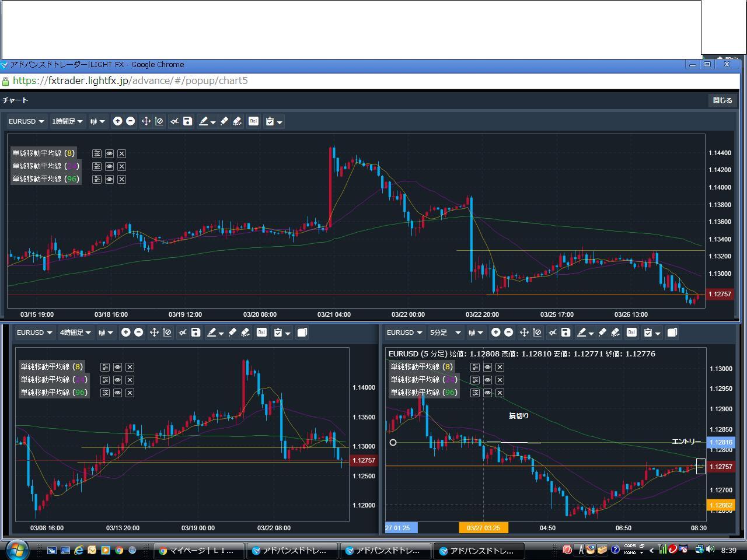Image resolution: width=747 pixels, height=560 pixels.
Task: Open settings for the 24-period SMA on the 4-hour chart
Action: 105,380
